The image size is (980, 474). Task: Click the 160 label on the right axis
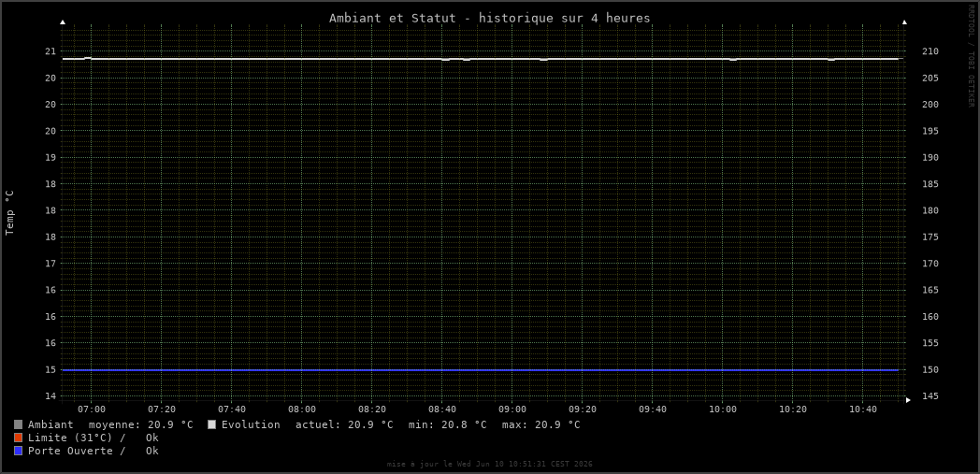[930, 317]
